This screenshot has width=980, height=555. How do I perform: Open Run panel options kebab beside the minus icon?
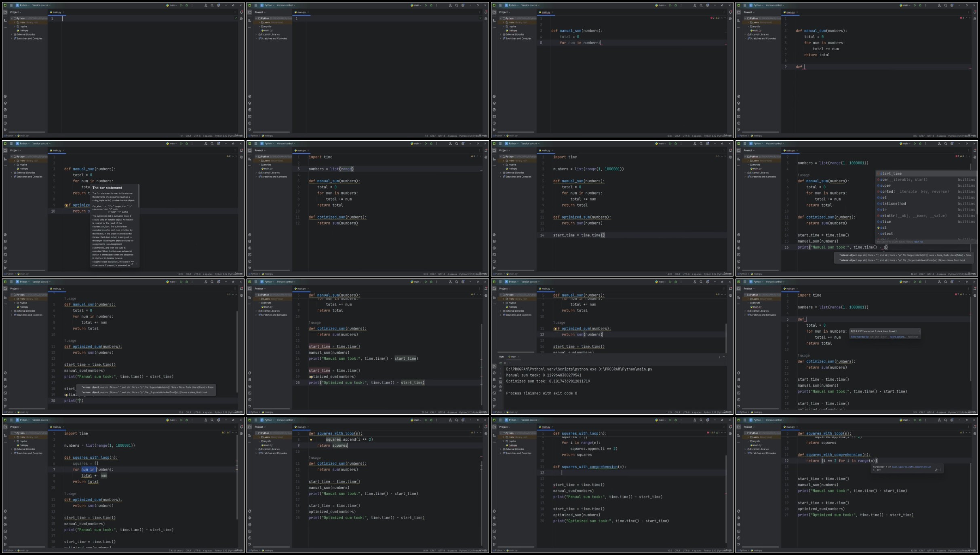click(719, 357)
